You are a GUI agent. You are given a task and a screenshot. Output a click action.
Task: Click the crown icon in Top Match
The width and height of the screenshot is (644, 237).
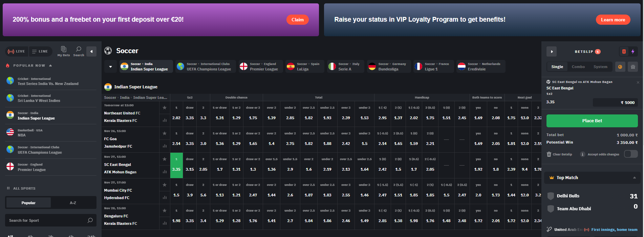[552, 178]
